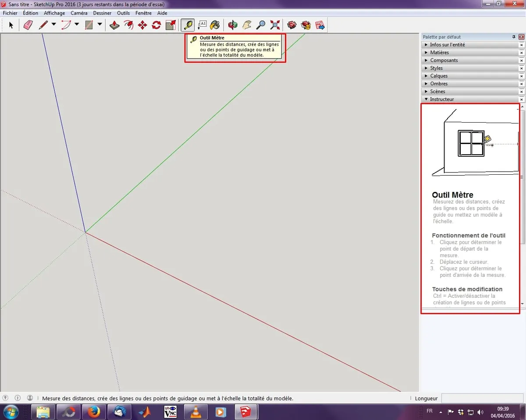Open Firefox from the taskbar
The height and width of the screenshot is (420, 526).
93,412
